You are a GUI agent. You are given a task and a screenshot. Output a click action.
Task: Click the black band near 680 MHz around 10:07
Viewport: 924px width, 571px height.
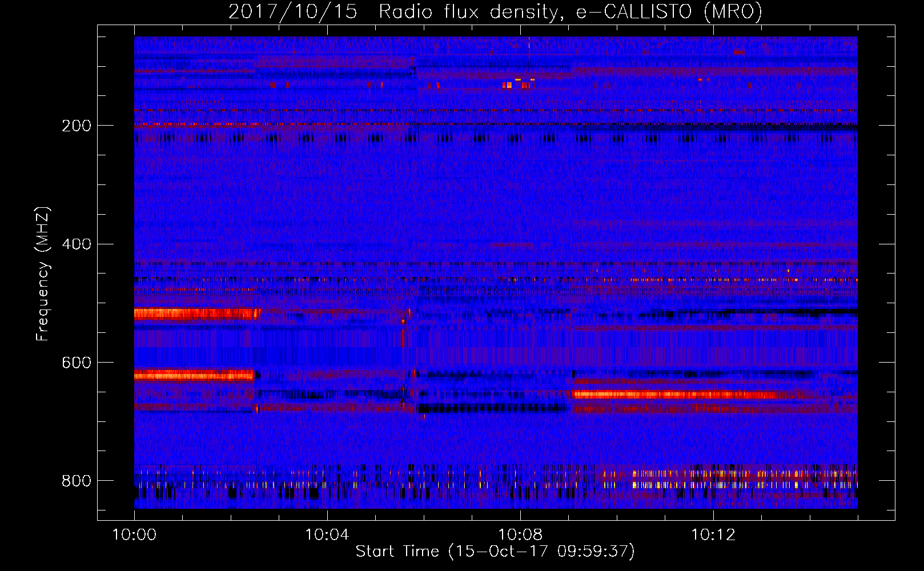[492, 408]
